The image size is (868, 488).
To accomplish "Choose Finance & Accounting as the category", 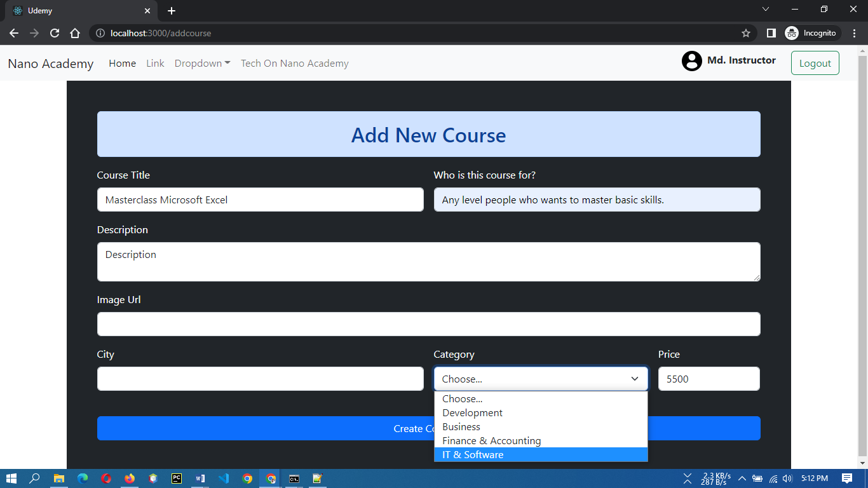I will [491, 440].
